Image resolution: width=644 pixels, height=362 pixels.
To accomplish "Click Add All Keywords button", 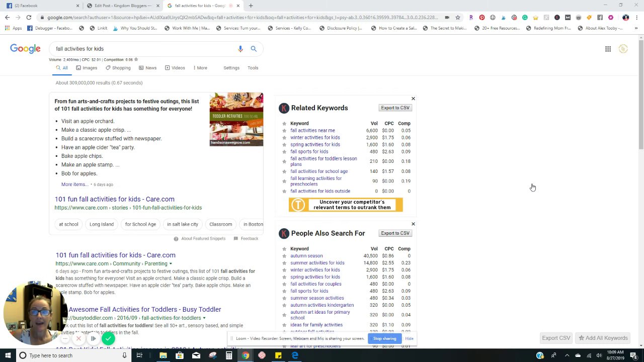I will pyautogui.click(x=603, y=338).
